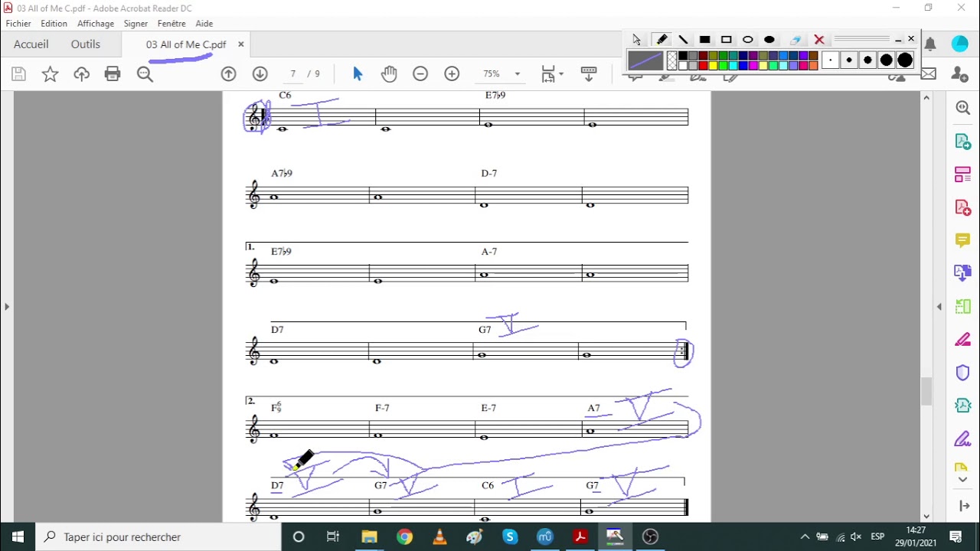Zoom out with the minus circle
This screenshot has height=551, width=980.
pyautogui.click(x=420, y=73)
